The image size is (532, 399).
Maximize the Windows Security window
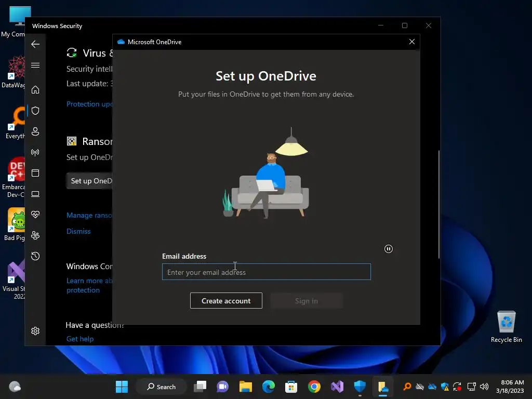(404, 25)
